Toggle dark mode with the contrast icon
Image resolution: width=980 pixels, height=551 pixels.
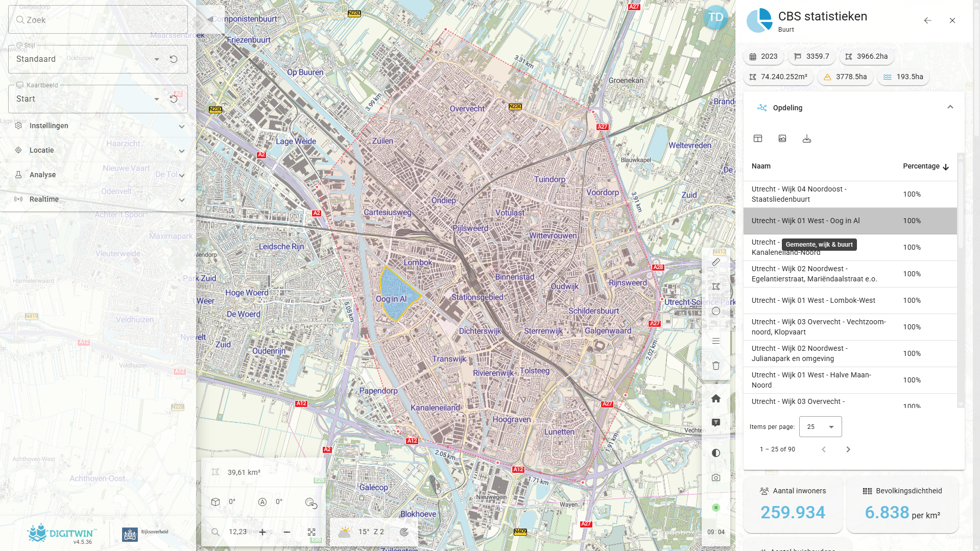pos(716,452)
